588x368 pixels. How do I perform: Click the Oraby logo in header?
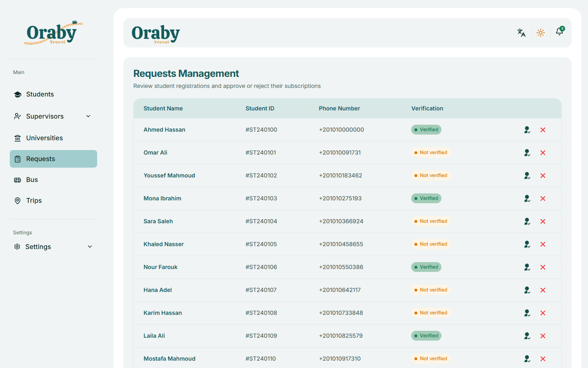tap(156, 34)
